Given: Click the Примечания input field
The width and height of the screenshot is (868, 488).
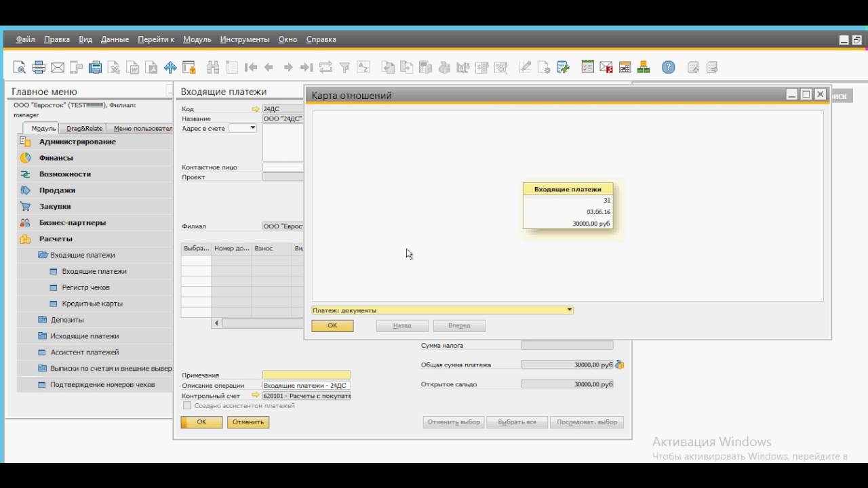Looking at the screenshot, I should point(307,375).
